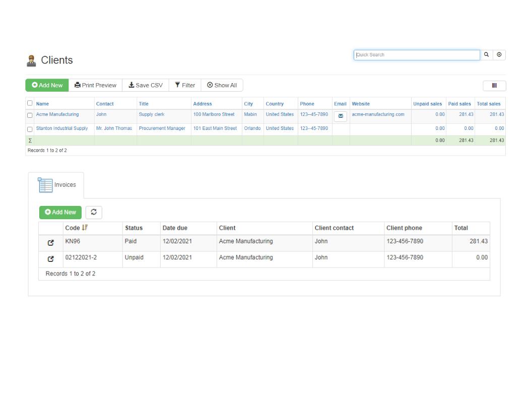Sort invoices by Date due column
Image resolution: width=532 pixels, height=411 pixels.
[x=175, y=228]
